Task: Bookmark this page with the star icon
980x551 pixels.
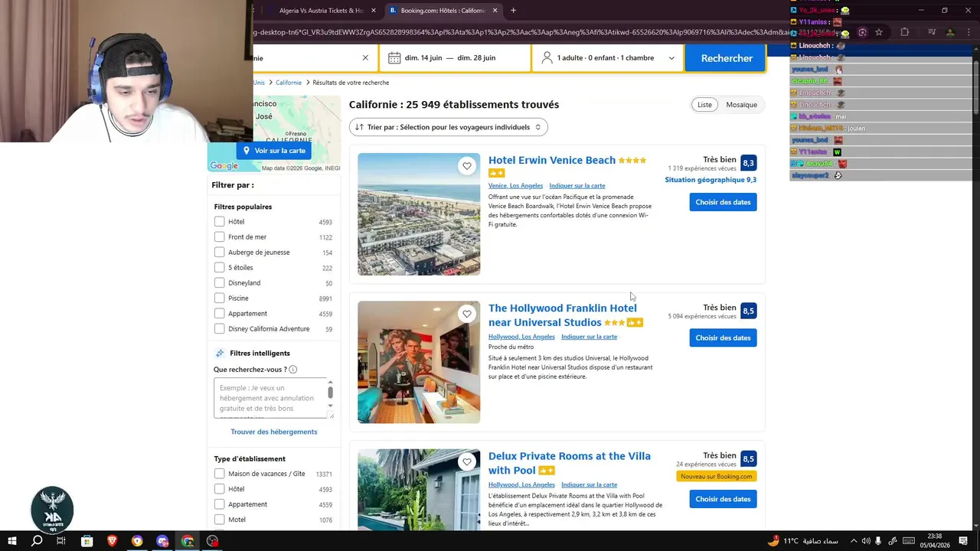Action: point(879,32)
